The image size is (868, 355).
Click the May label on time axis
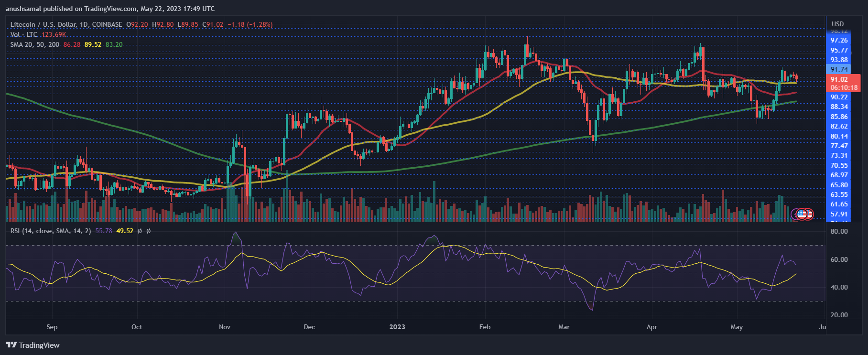coord(737,327)
